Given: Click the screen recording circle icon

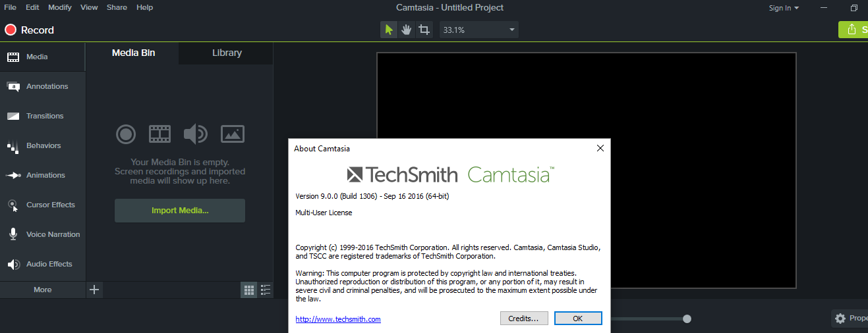Looking at the screenshot, I should [126, 134].
